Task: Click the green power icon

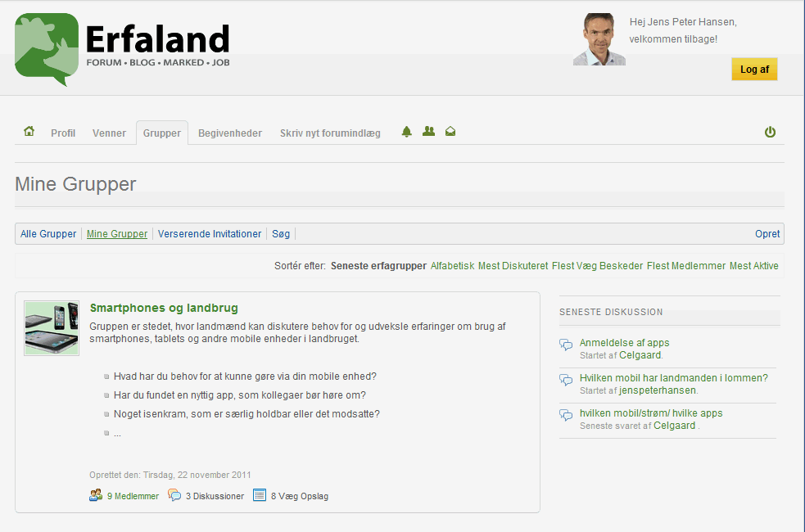Action: click(770, 132)
